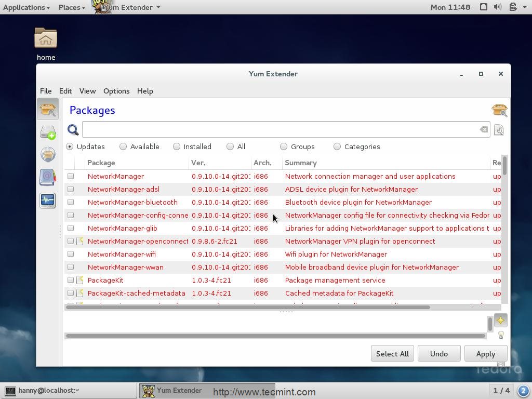The image size is (532, 399).
Task: Open the Options menu
Action: pyautogui.click(x=116, y=91)
